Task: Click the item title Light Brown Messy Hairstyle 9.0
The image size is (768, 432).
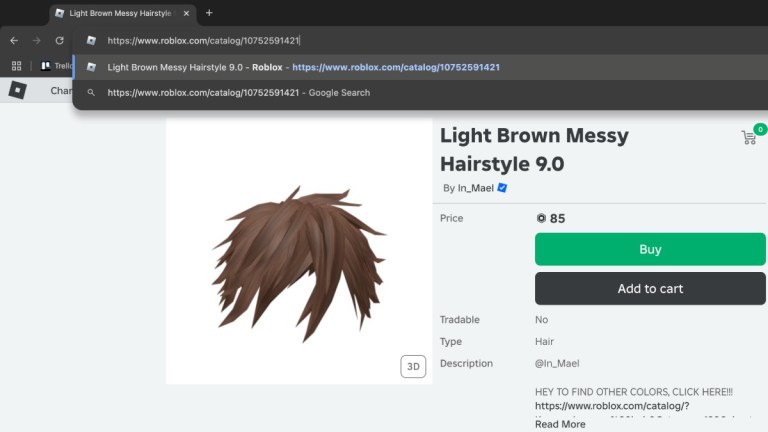Action: pos(534,149)
